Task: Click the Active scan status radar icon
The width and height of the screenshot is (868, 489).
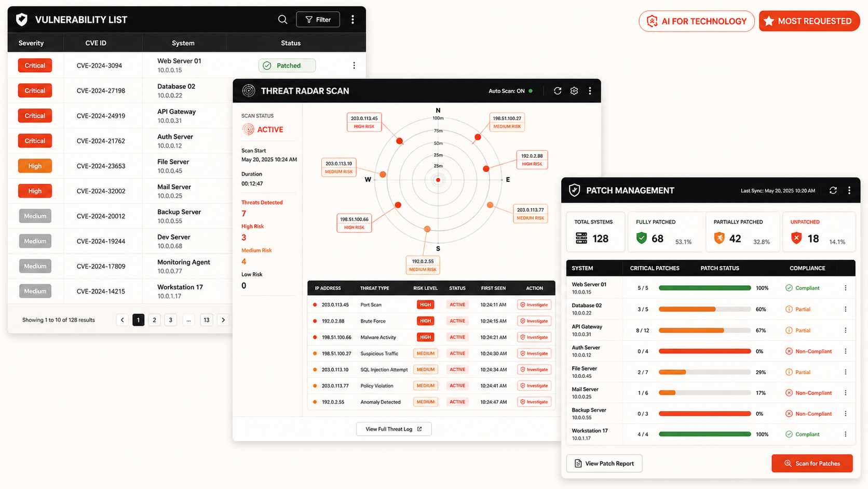Action: tap(248, 129)
